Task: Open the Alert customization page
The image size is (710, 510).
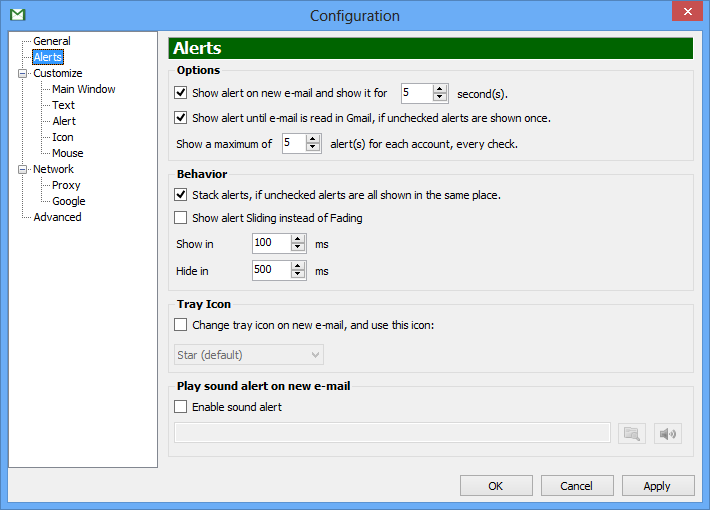Action: click(x=64, y=121)
